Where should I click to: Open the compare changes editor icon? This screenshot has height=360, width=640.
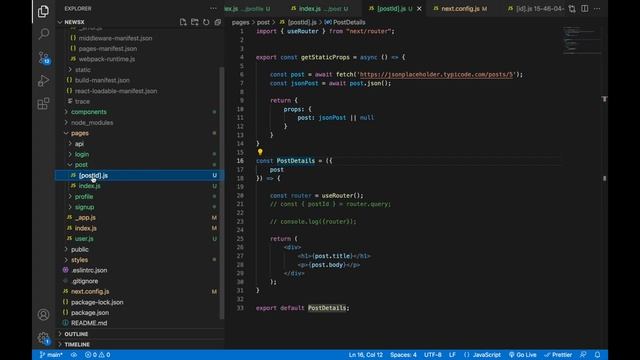tap(572, 9)
